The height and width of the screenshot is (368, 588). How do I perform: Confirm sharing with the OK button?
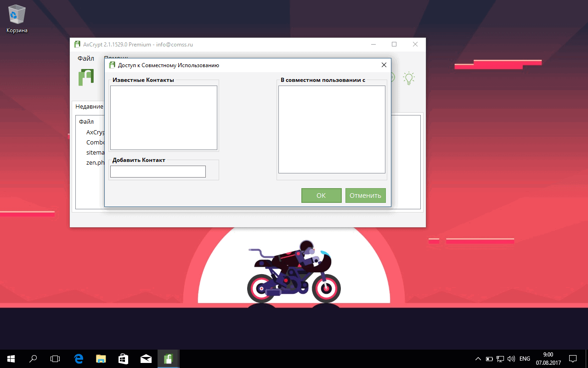point(321,195)
